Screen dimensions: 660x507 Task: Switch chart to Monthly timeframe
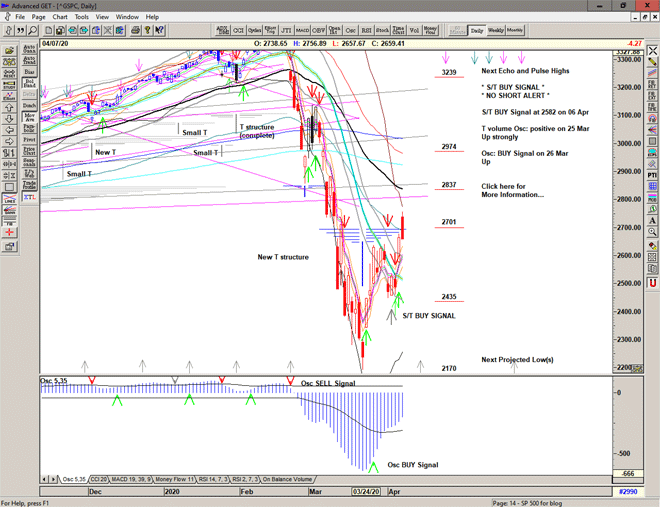point(515,31)
